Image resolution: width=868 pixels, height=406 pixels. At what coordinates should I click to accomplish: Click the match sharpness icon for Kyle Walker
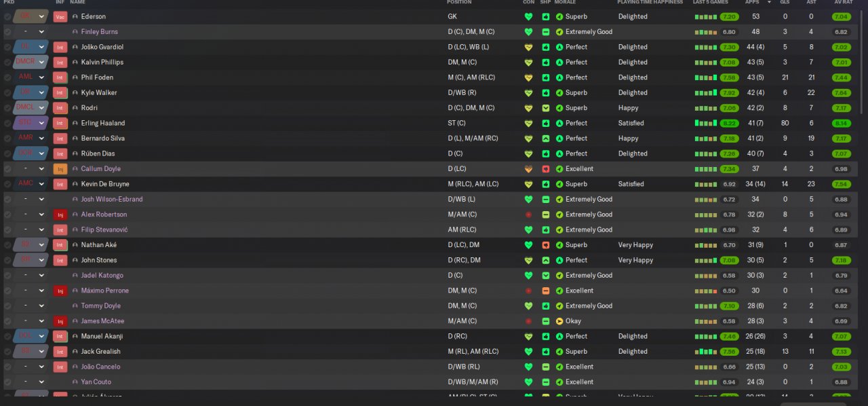coord(546,92)
